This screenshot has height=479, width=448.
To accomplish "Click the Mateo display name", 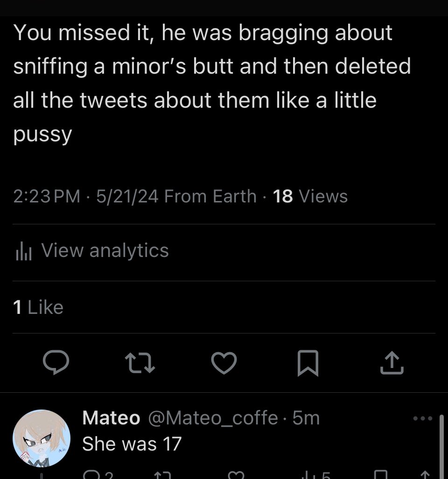I will pyautogui.click(x=111, y=418).
